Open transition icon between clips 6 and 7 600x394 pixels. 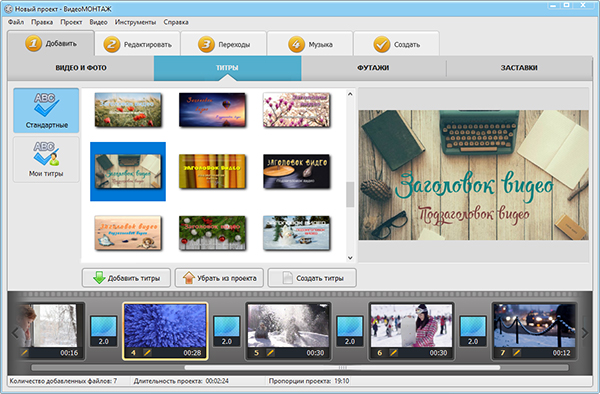(x=473, y=331)
